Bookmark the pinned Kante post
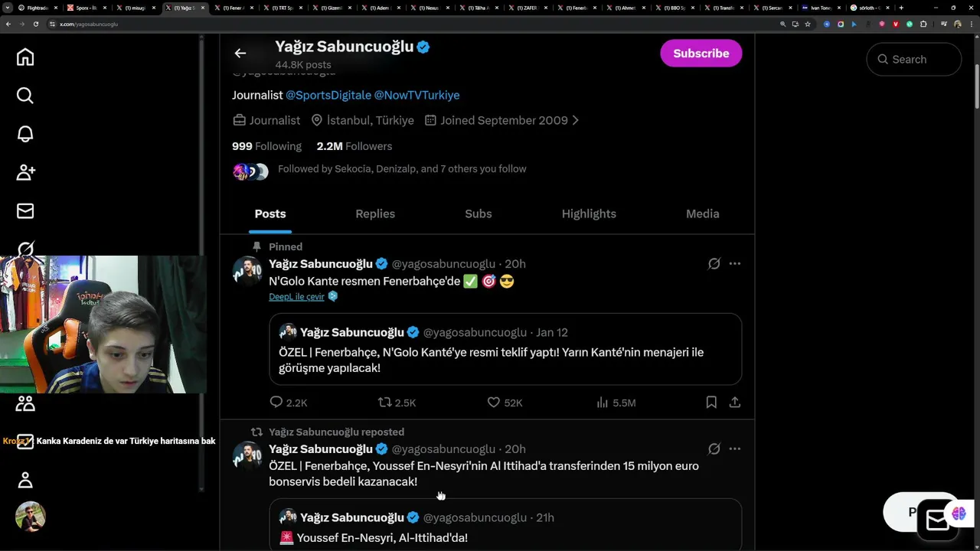Screen dimensions: 980x551 (x=711, y=403)
